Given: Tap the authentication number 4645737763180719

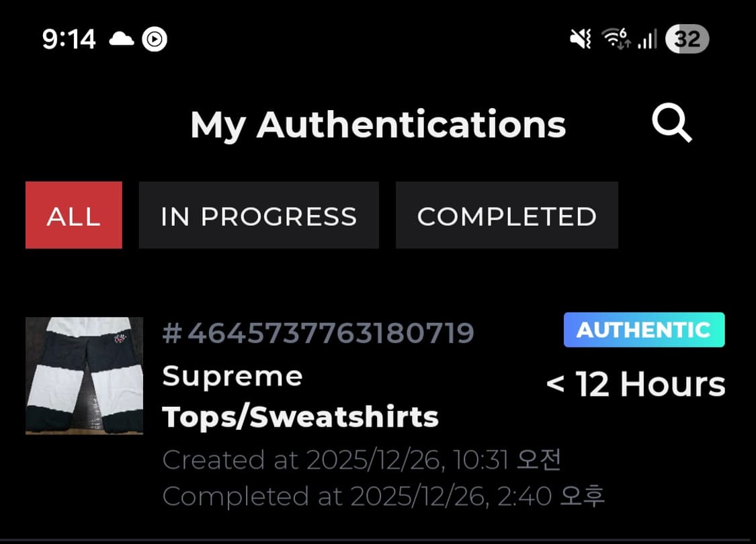Looking at the screenshot, I should 319,332.
